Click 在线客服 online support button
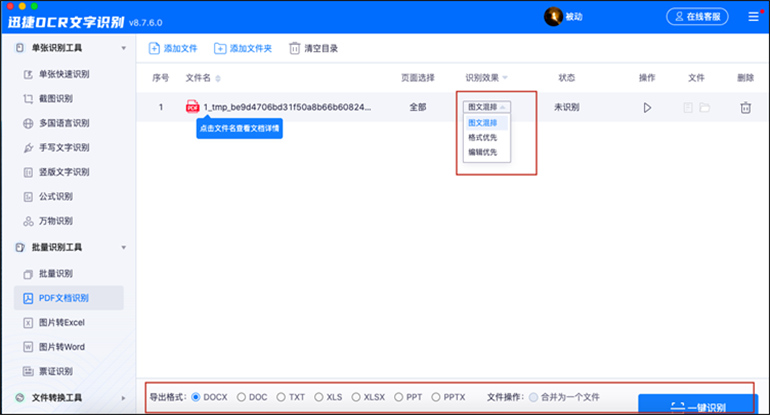This screenshot has width=770, height=415. coord(697,17)
